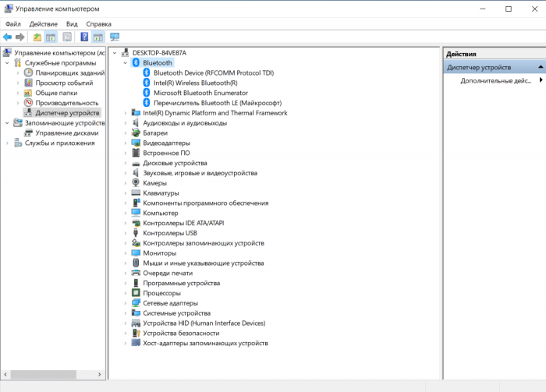Viewport: 546px width, 392px height.
Task: Click the scan hardware monitor toolbar icon
Action: 115,37
